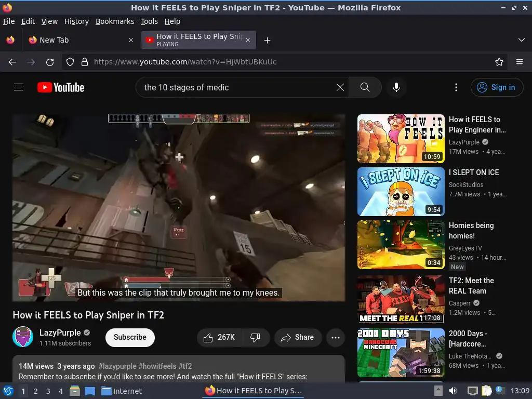The image size is (532, 399).
Task: Clear the YouTube search box text
Action: (x=340, y=87)
